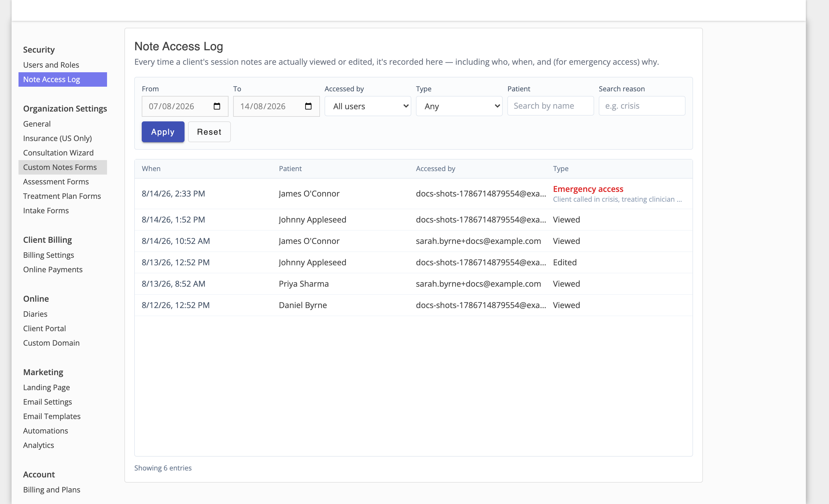
Task: Click 'Client called in crisis' reason text
Action: click(617, 199)
